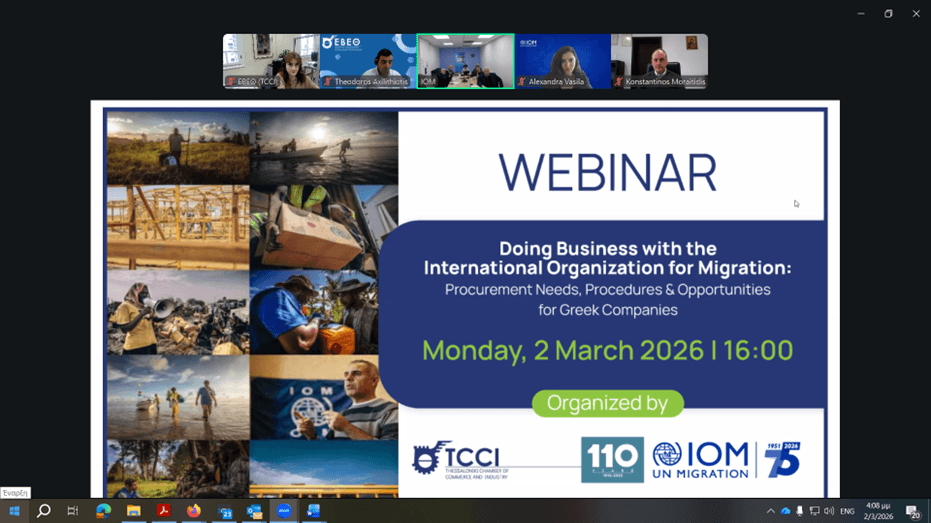The width and height of the screenshot is (931, 523).
Task: Open the notification center with 20 badge
Action: pos(913,511)
